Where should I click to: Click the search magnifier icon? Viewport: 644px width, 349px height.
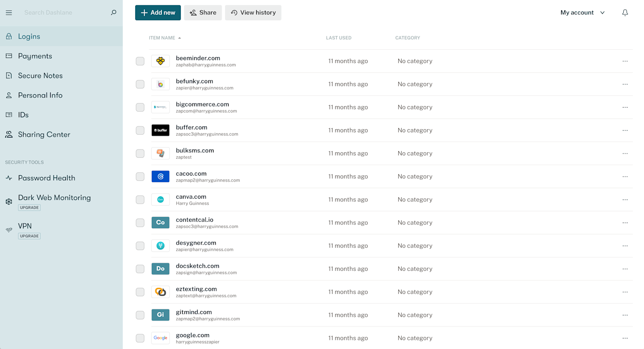[114, 12]
